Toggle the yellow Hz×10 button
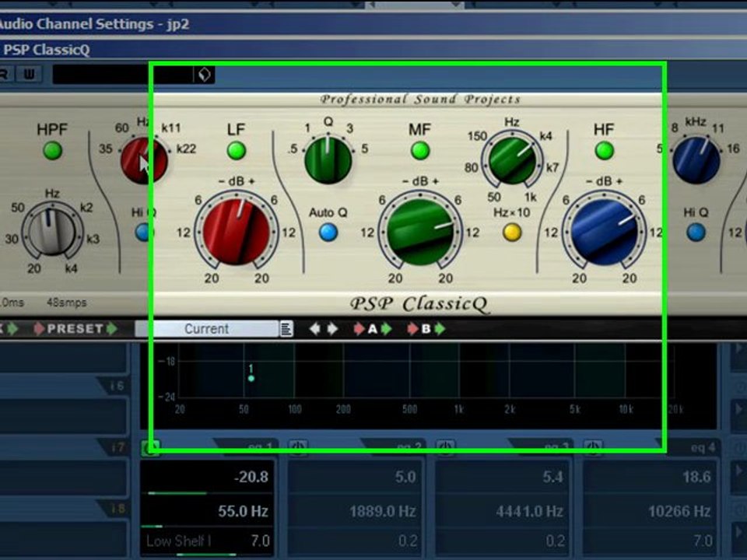This screenshot has width=747, height=560. coord(512,233)
